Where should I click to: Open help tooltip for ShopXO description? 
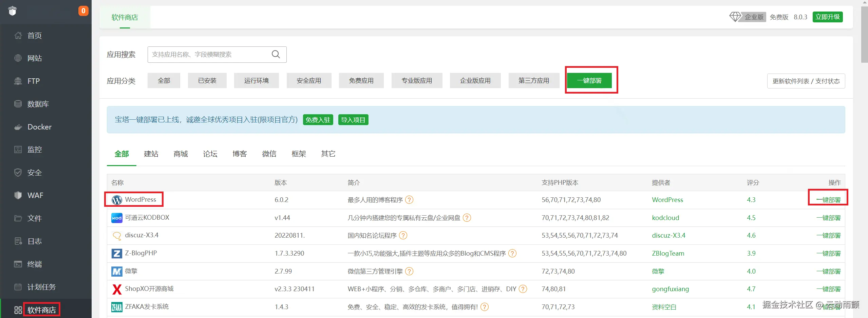[x=523, y=289]
